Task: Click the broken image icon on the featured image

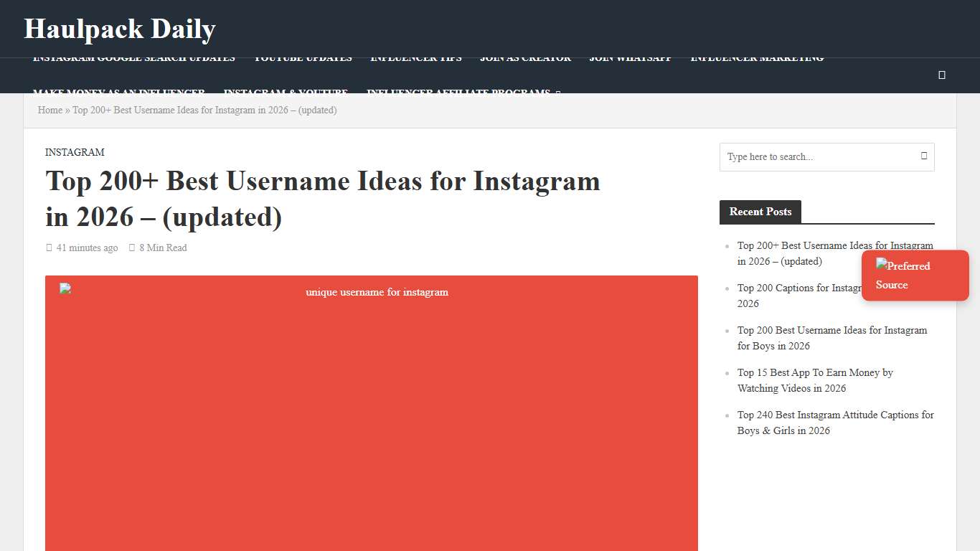Action: tap(64, 288)
